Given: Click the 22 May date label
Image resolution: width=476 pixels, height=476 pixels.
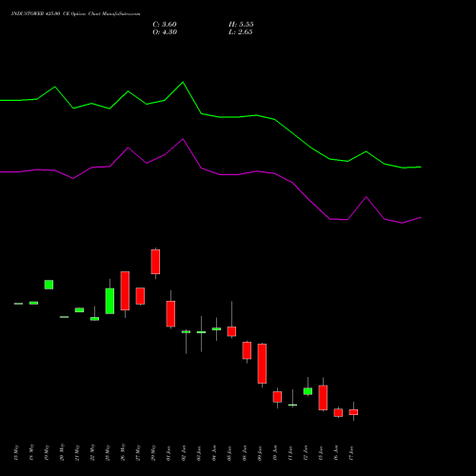Looking at the screenshot, I should pos(92,453).
